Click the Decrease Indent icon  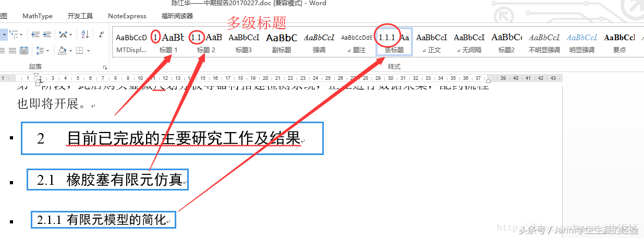[35, 34]
